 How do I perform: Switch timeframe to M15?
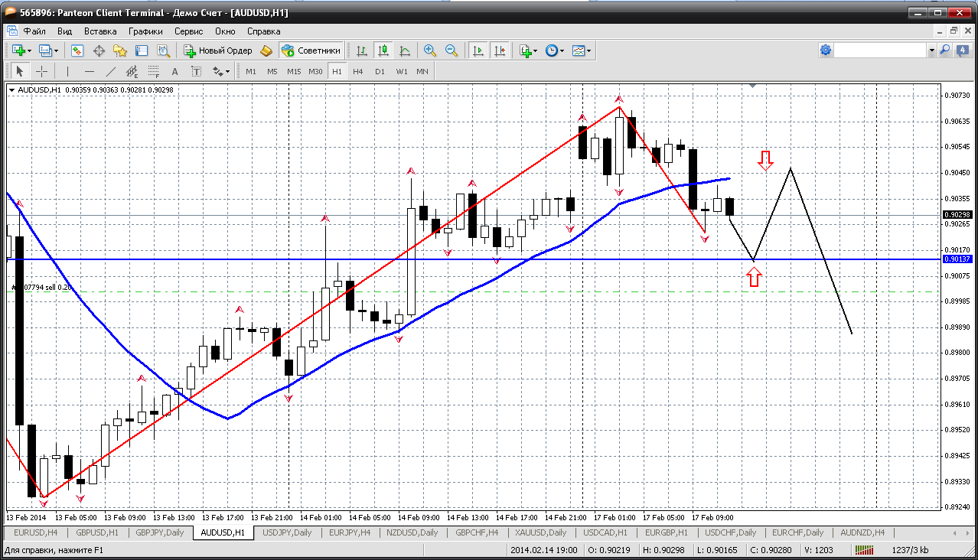click(294, 71)
